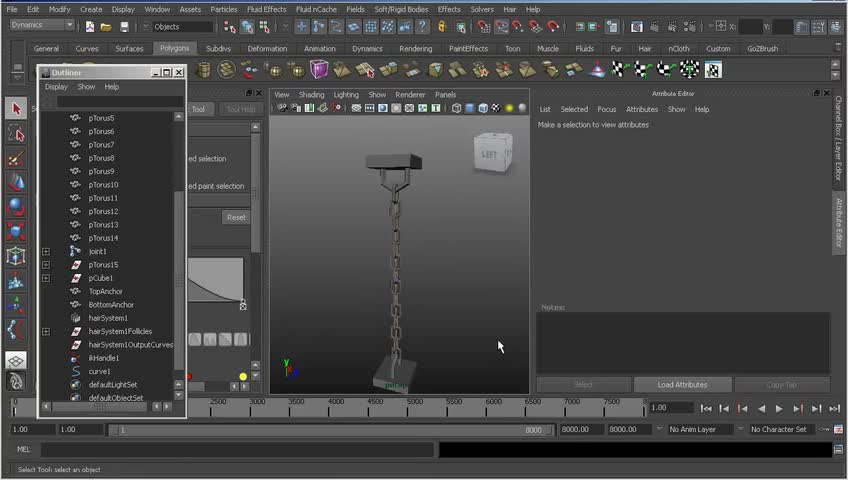Image resolution: width=848 pixels, height=480 pixels.
Task: Activate the Lasso select tool
Action: click(16, 134)
